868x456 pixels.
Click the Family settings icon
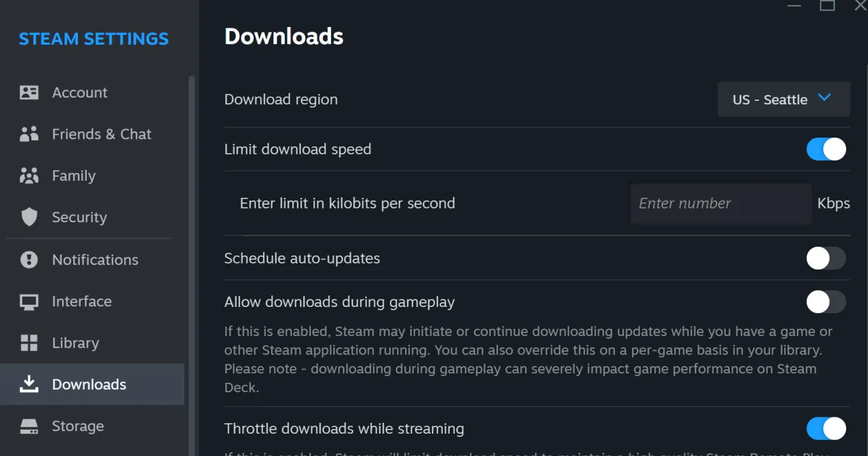click(29, 175)
